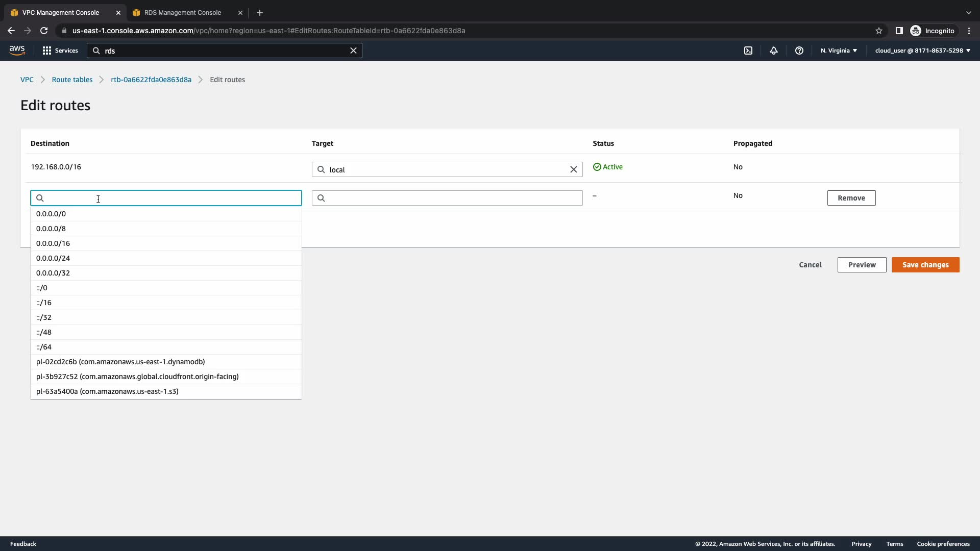Remove the new empty route row

tap(851, 198)
